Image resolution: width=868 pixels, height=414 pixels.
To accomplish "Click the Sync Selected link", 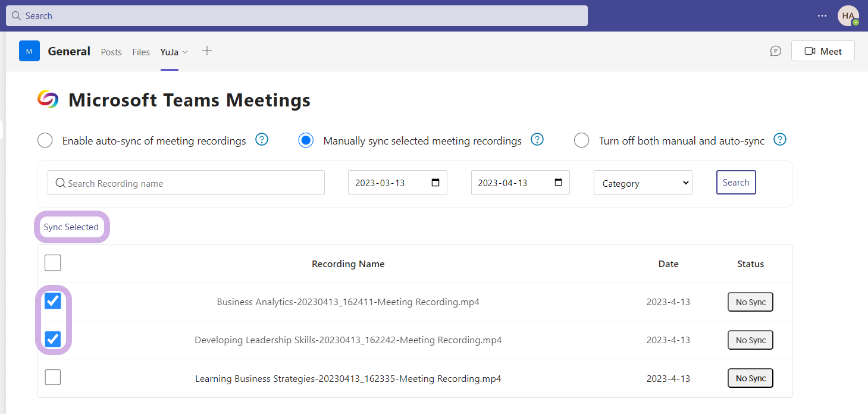I will [71, 227].
